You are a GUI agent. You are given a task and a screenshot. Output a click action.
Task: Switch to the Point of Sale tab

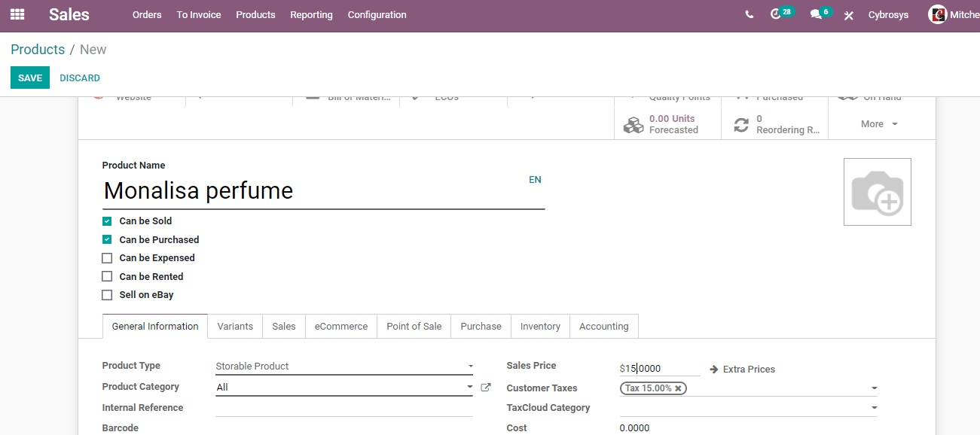(414, 326)
